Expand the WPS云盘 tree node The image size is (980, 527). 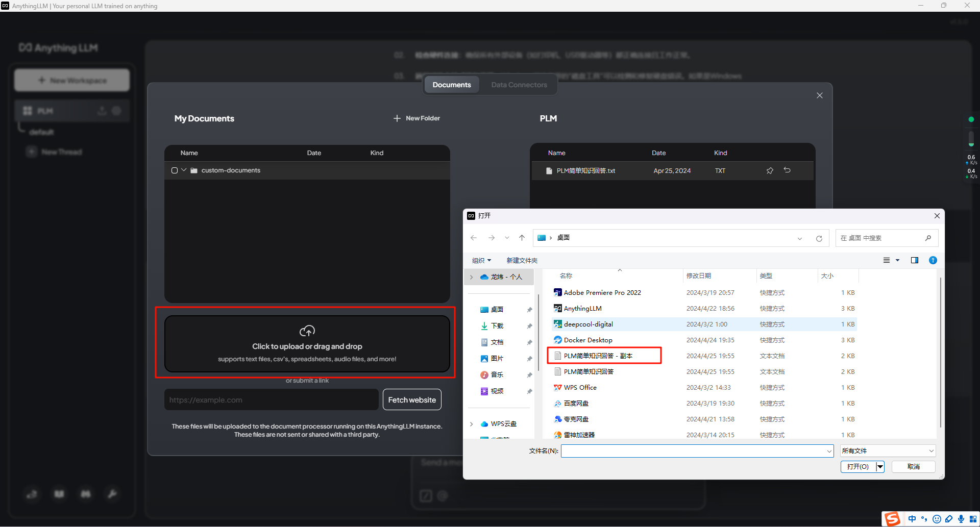coord(471,424)
